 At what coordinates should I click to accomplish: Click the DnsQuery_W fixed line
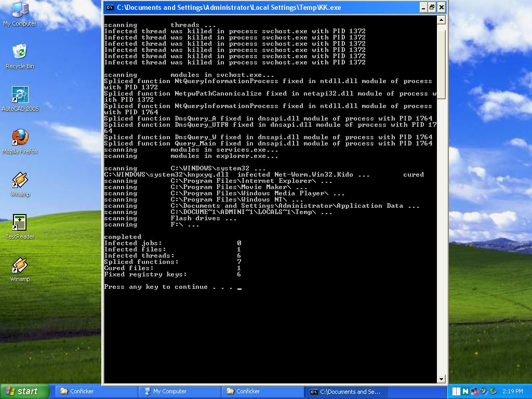pyautogui.click(x=269, y=137)
